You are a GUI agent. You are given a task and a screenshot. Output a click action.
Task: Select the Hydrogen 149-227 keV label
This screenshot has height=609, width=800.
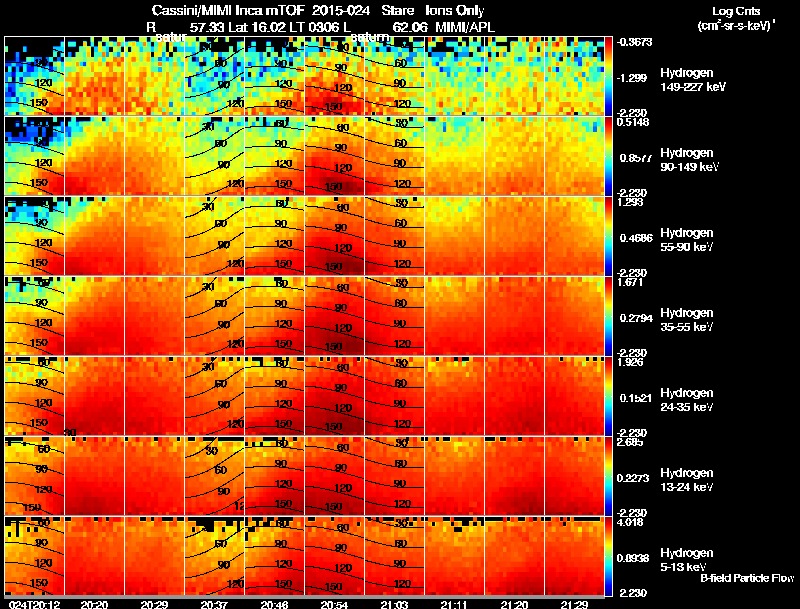click(x=693, y=80)
